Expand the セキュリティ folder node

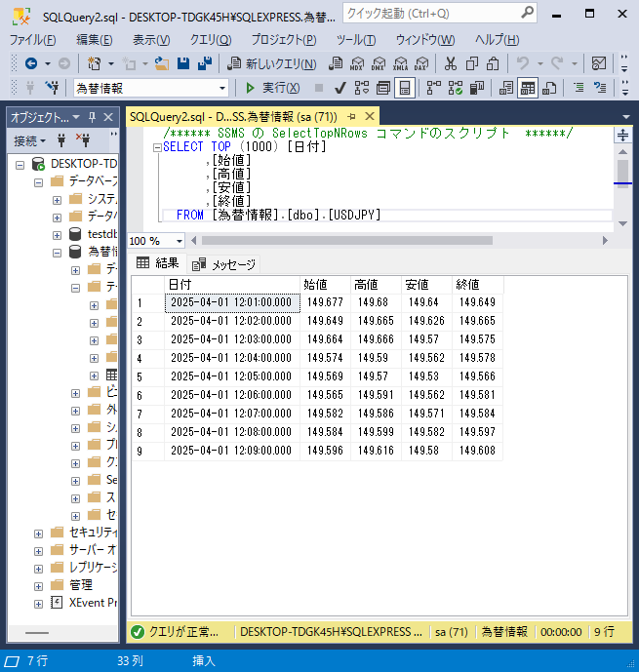coord(39,533)
